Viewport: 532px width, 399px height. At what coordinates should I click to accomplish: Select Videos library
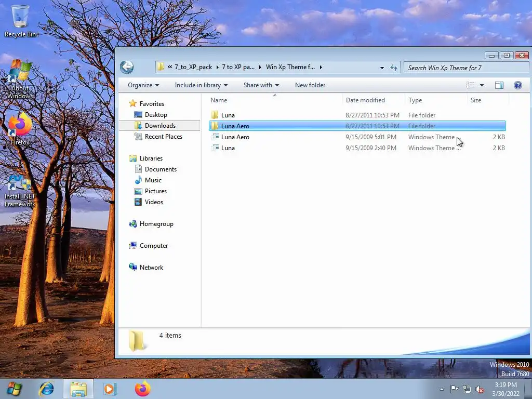point(154,202)
